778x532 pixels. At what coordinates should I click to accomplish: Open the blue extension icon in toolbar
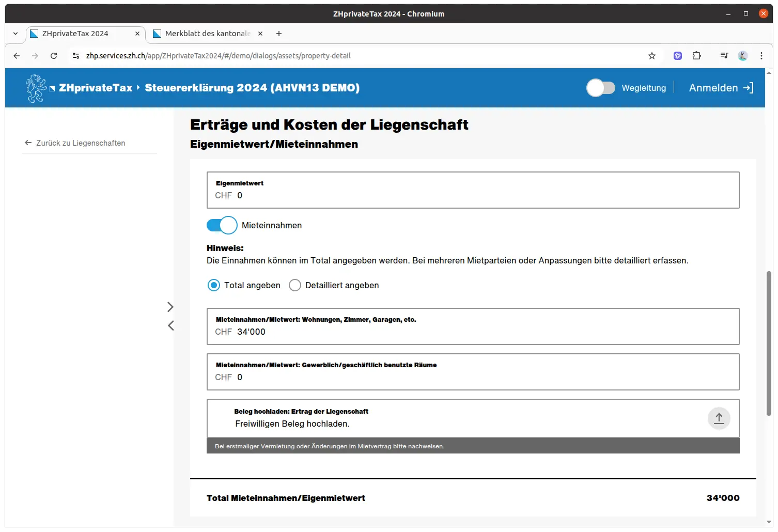point(678,56)
